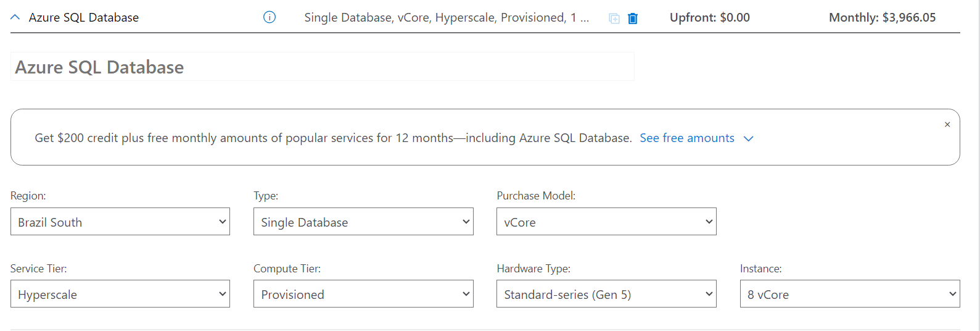Click the Monthly $3,966.05 cost total
This screenshot has width=980, height=331.
(882, 18)
